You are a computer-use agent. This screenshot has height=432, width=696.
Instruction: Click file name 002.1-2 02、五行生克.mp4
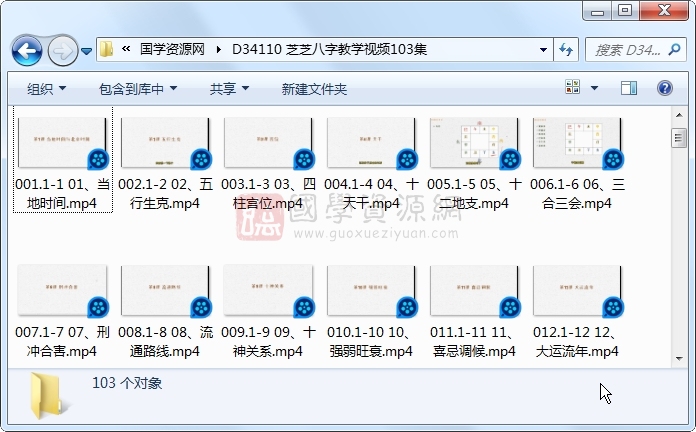[166, 194]
